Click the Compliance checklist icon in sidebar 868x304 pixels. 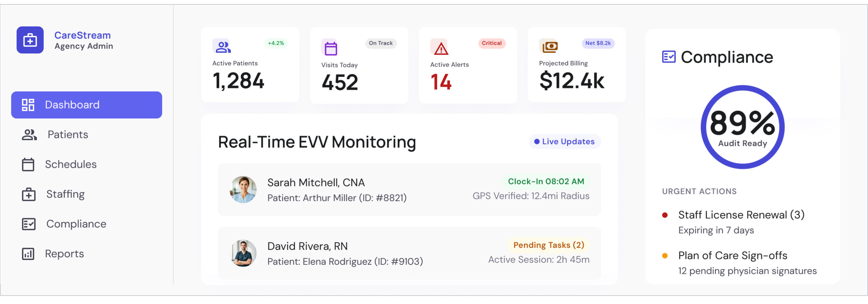pos(29,224)
